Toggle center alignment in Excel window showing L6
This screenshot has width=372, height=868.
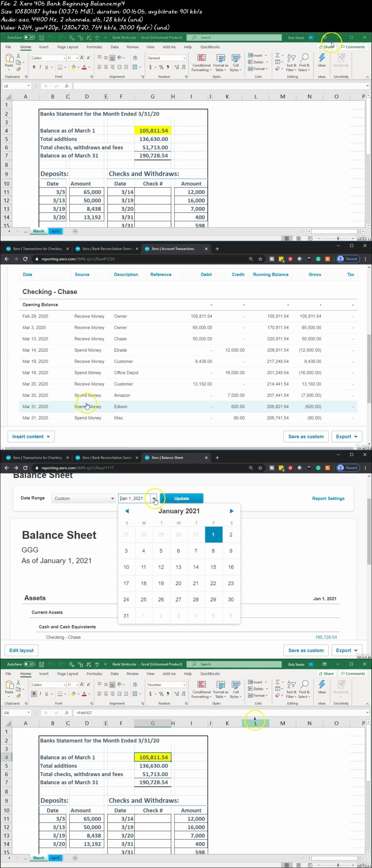106,67
